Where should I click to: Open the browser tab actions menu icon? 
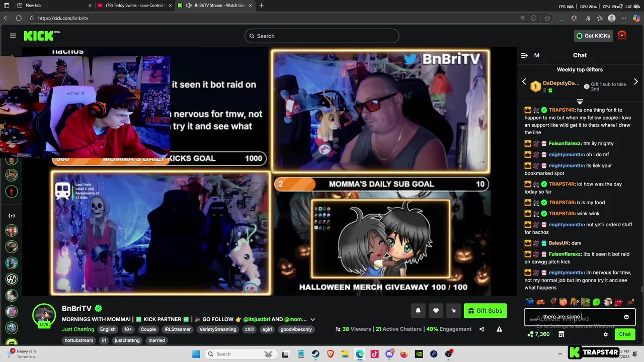coord(6,6)
